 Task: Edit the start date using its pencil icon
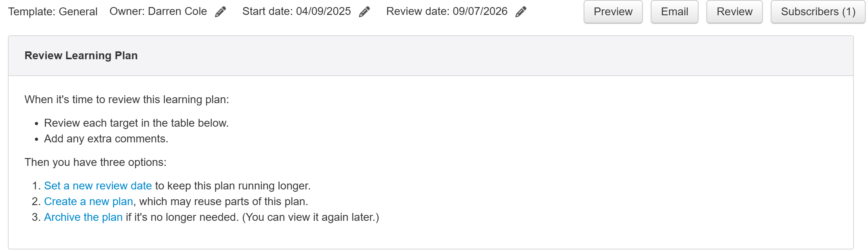pyautogui.click(x=364, y=12)
